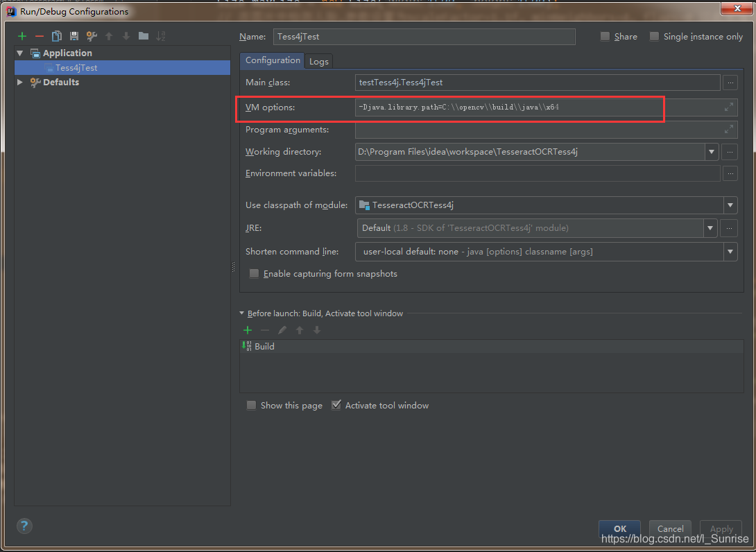Browse JRE ellipsis button
The width and height of the screenshot is (756, 552).
[729, 228]
